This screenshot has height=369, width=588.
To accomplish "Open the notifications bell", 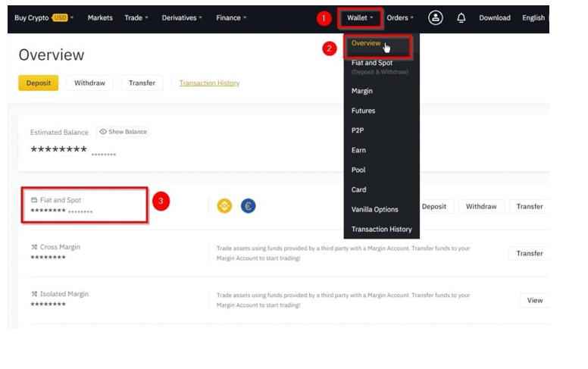I will click(x=461, y=17).
